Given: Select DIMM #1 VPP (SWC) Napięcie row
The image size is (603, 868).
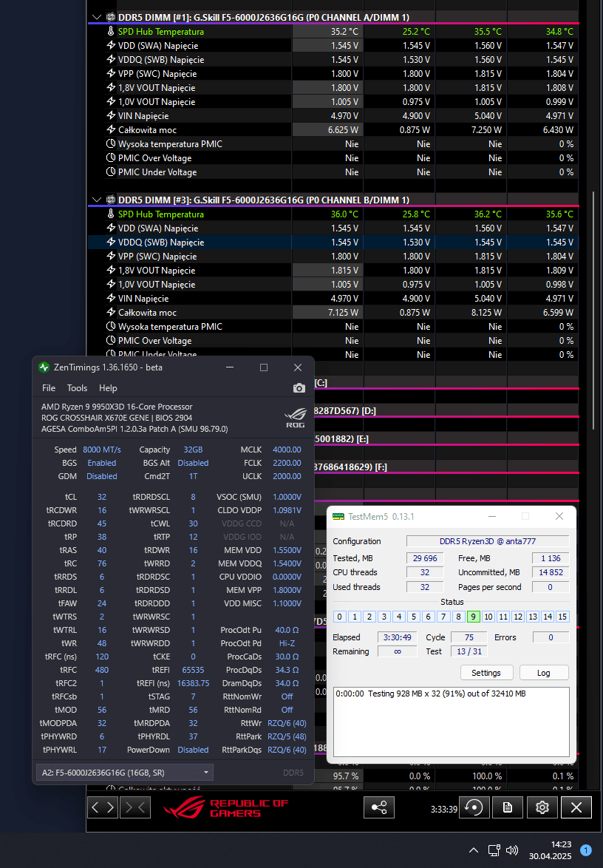Looking at the screenshot, I should (x=333, y=74).
